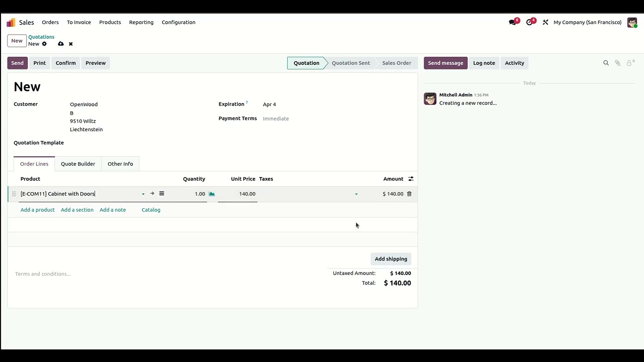Viewport: 644px width, 362px height.
Task: View the Mitchell Admin avatar
Action: click(x=430, y=99)
